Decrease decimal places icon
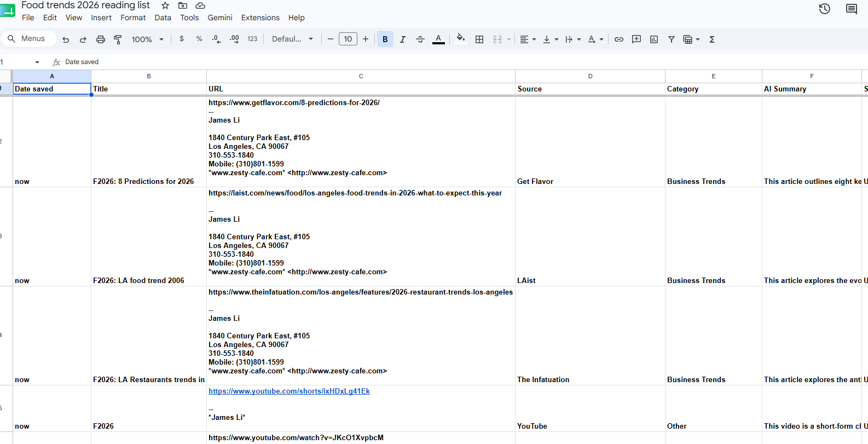Image resolution: width=868 pixels, height=444 pixels. pyautogui.click(x=217, y=39)
